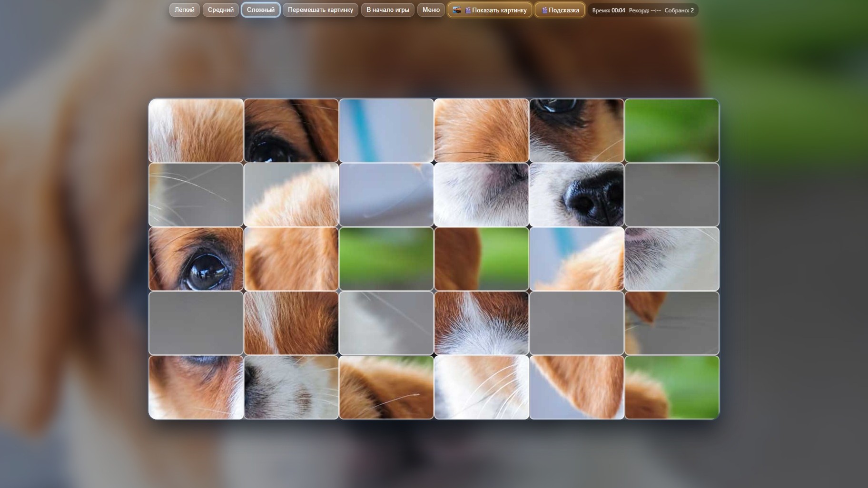
Task: Click the green tile in the top-right corner
Action: [x=672, y=130]
